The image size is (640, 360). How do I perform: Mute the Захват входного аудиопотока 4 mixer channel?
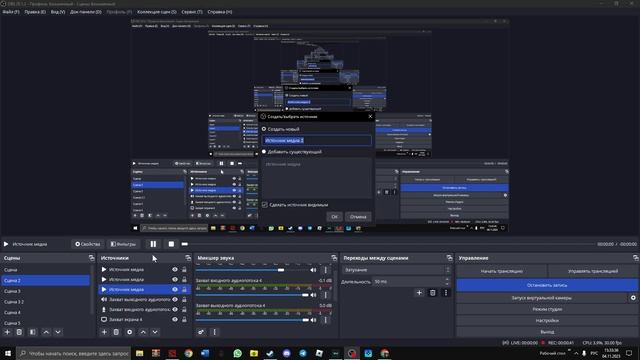(313, 295)
